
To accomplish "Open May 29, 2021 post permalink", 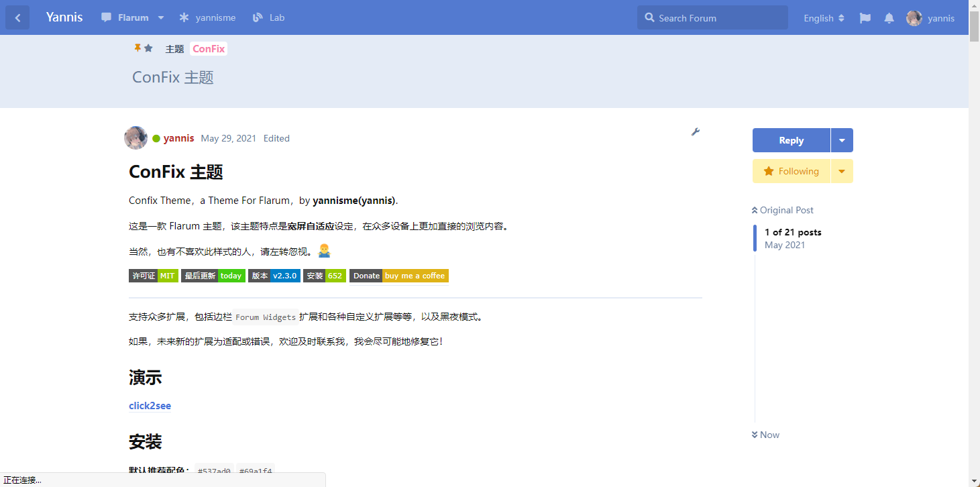I will [x=229, y=138].
